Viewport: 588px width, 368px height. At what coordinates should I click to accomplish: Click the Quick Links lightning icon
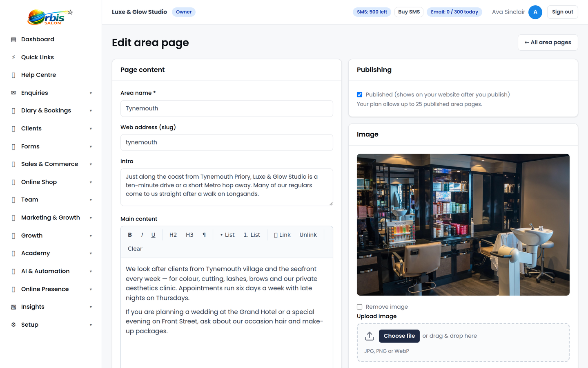coord(13,57)
